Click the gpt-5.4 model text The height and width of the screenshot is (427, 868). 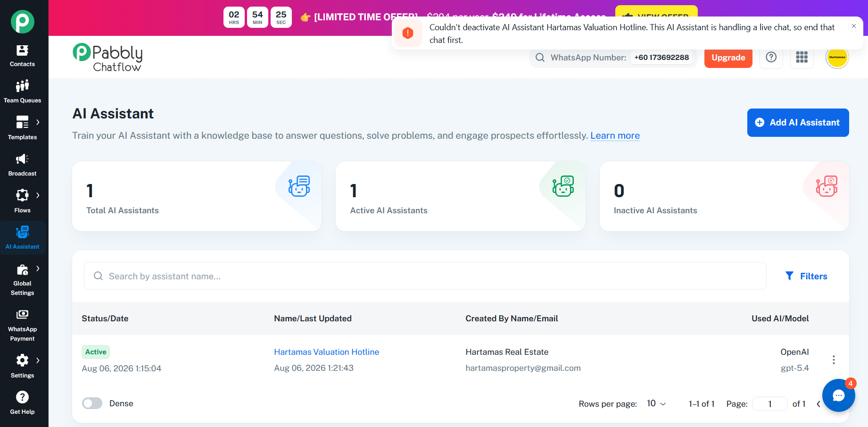[x=794, y=368]
